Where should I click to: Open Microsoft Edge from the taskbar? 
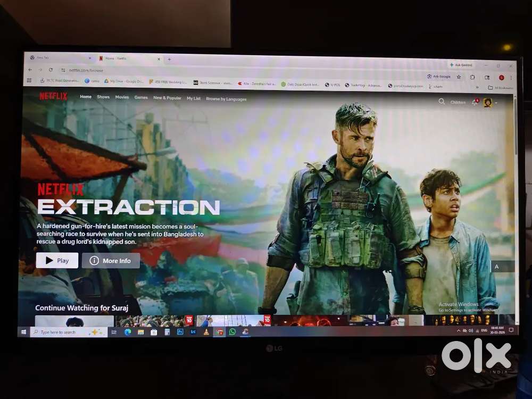click(128, 331)
